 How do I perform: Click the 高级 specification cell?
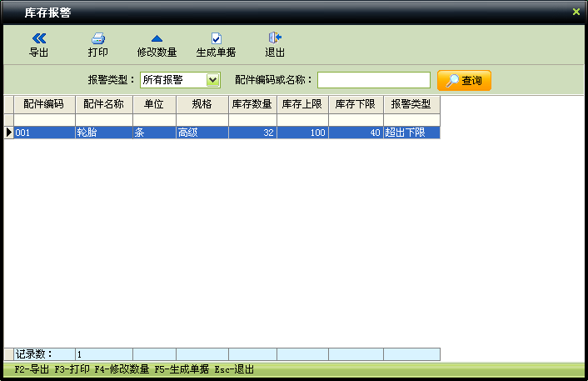pos(202,133)
